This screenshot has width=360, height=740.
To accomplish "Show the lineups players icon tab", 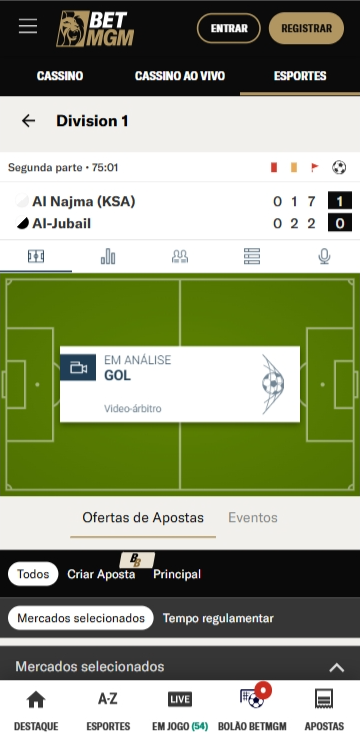I will [180, 256].
